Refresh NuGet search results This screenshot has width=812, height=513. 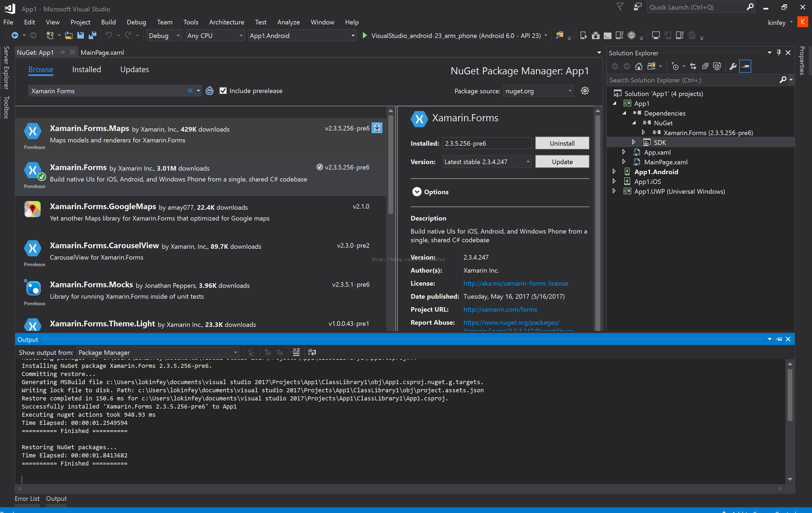[x=210, y=91]
